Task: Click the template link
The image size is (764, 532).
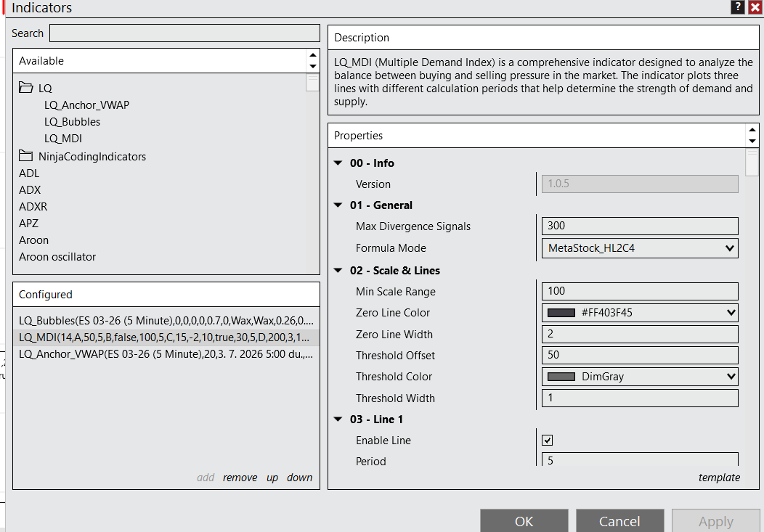Action: 719,478
